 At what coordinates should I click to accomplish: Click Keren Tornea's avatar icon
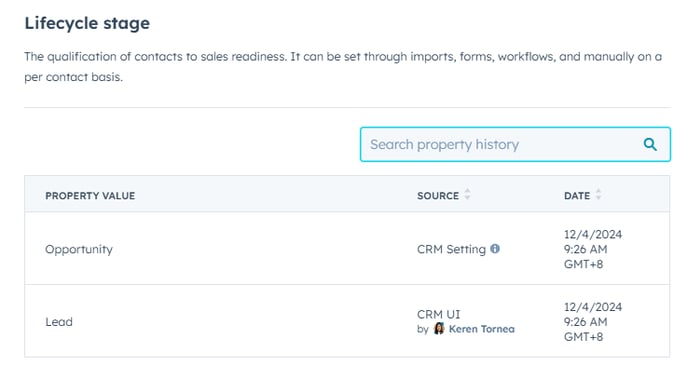[439, 329]
